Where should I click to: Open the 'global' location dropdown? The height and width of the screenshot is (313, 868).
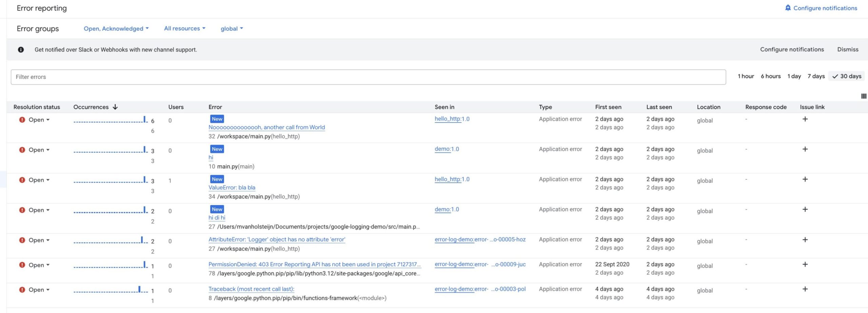(232, 28)
